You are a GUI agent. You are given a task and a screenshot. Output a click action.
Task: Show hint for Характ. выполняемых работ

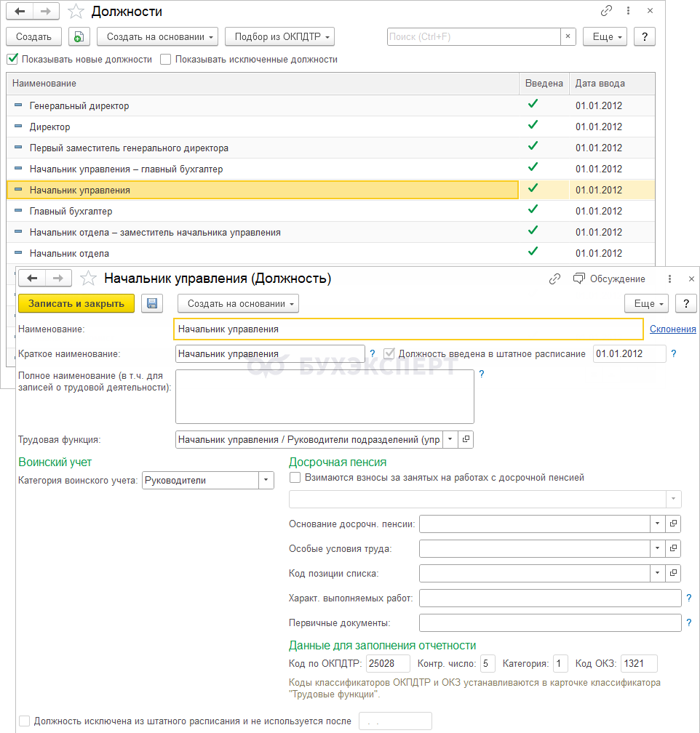[x=689, y=598]
